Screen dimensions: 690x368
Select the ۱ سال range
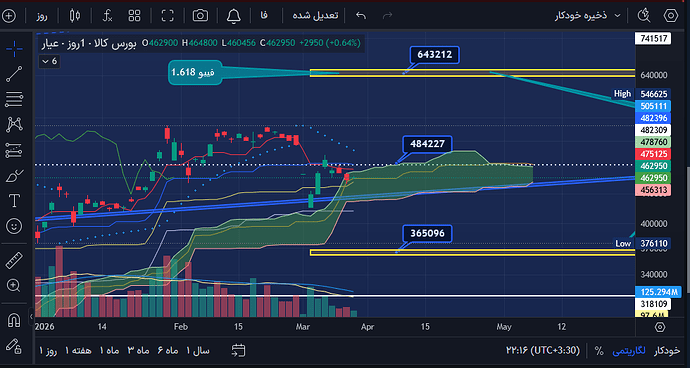[198, 351]
